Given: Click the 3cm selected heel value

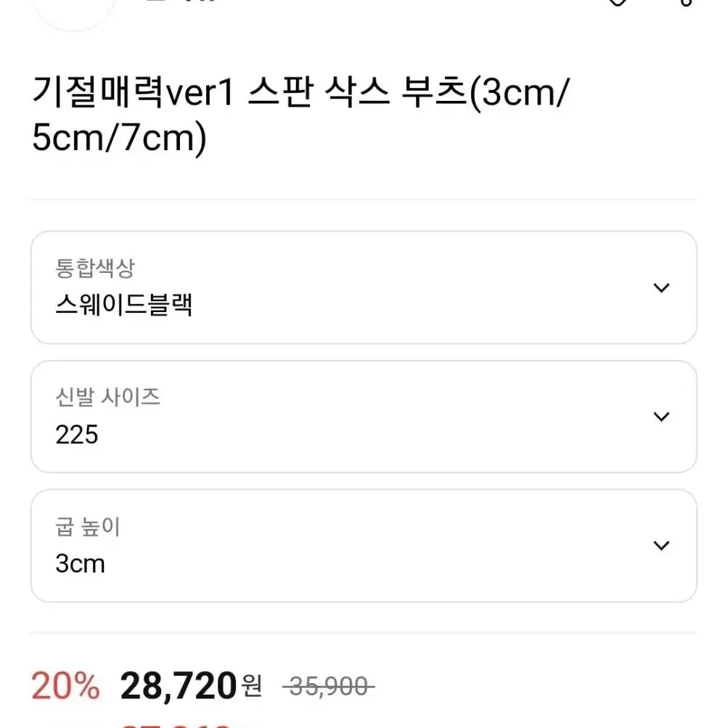Looking at the screenshot, I should pyautogui.click(x=80, y=564).
